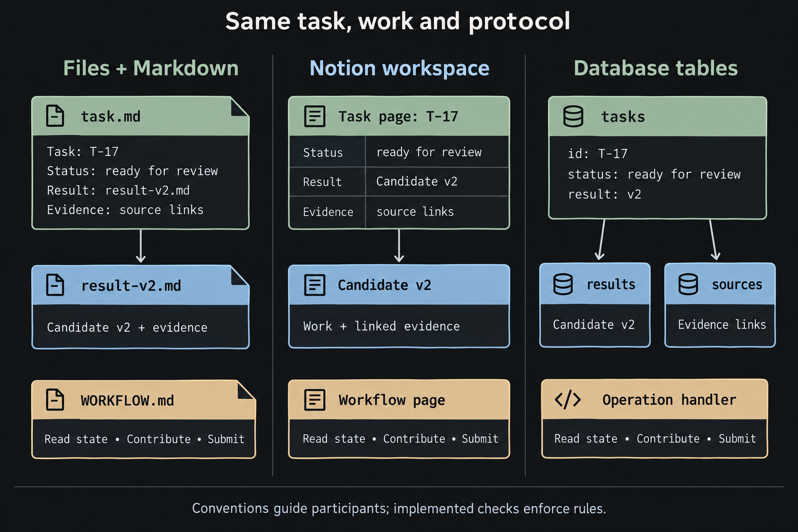Image resolution: width=798 pixels, height=532 pixels.
Task: Click the code brackets icon beside Operation handler
Action: point(568,400)
